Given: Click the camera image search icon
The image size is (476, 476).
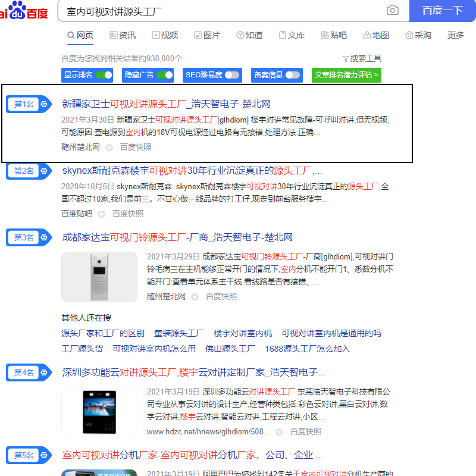Looking at the screenshot, I should 392,10.
